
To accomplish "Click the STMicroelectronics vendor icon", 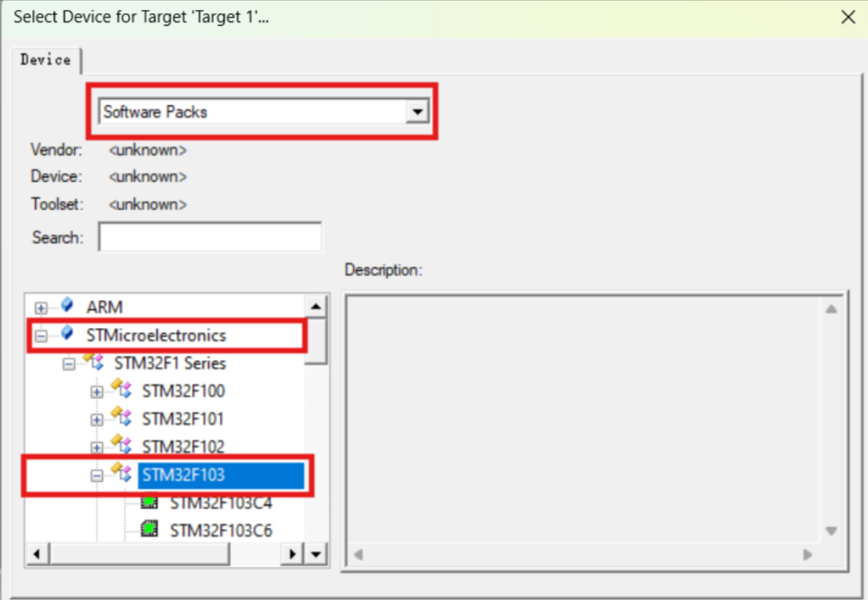I will 67,333.
